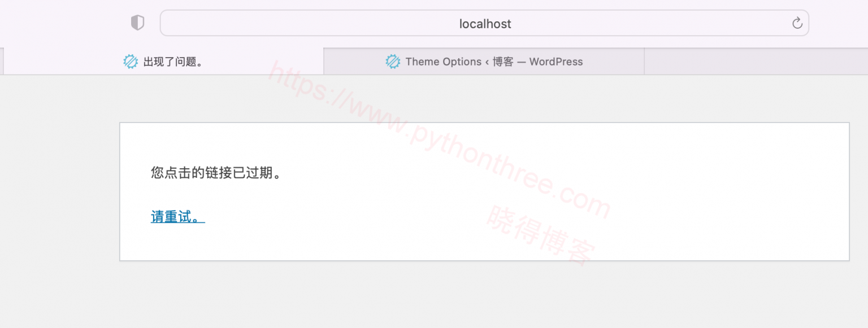868x328 pixels.
Task: Click the localhost text in the URL field
Action: pos(485,24)
